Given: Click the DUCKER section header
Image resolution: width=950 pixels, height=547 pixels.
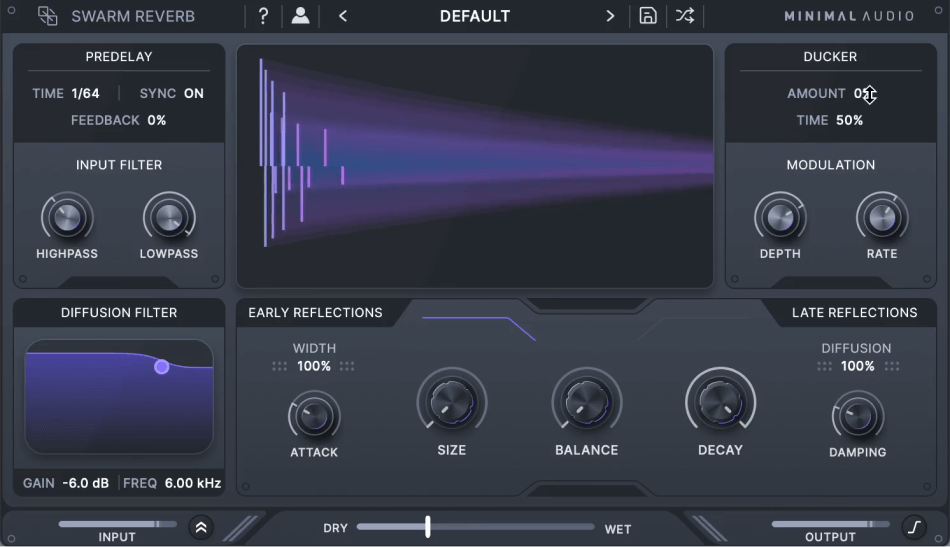Looking at the screenshot, I should [x=830, y=57].
